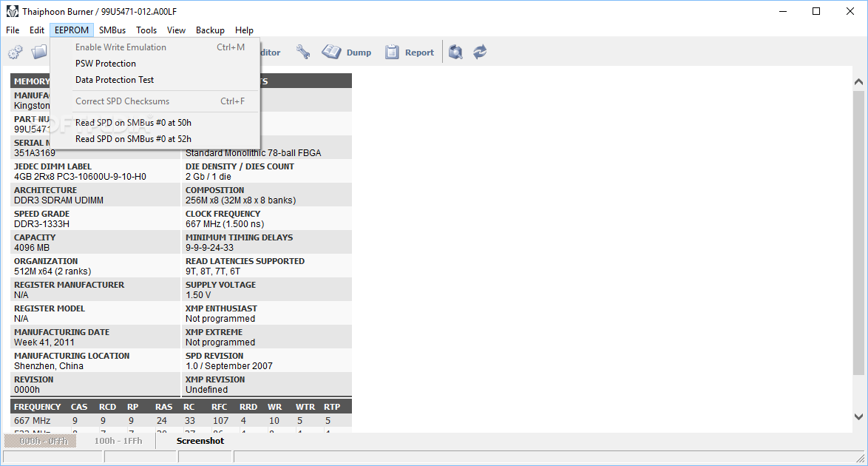Viewport: 868px width, 466px height.
Task: Click the JEDEC DIMM label value 4GB 2Rx8
Action: (x=81, y=177)
